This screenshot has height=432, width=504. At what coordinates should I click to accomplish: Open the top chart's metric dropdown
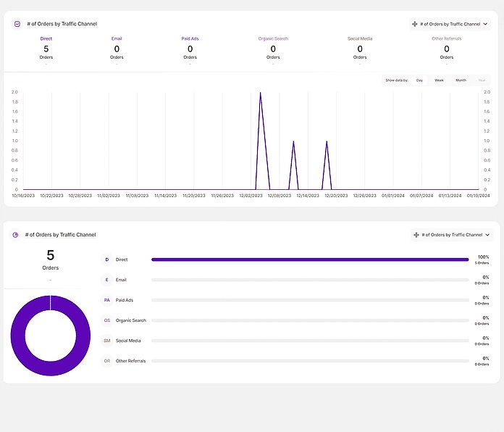(x=450, y=24)
